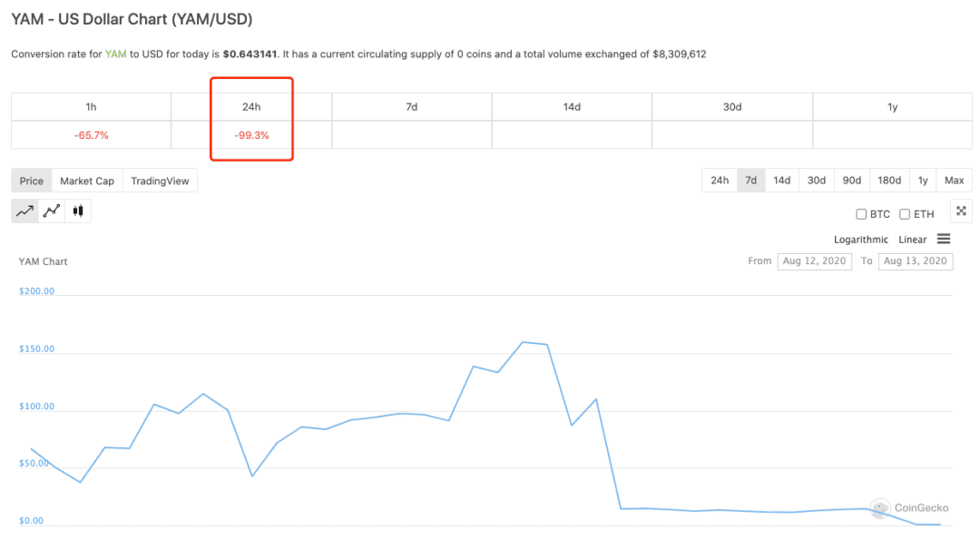The width and height of the screenshot is (980, 549).
Task: Switch chart scale to Logarithmic
Action: (860, 240)
